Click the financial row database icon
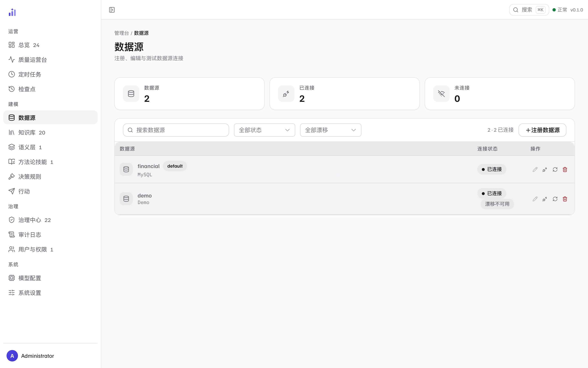 pos(126,169)
